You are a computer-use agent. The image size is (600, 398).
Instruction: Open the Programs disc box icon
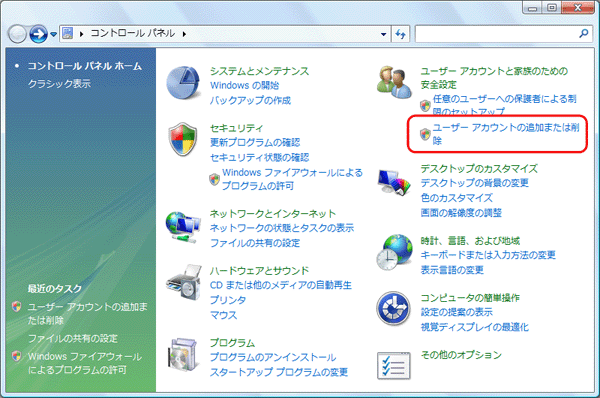point(184,354)
